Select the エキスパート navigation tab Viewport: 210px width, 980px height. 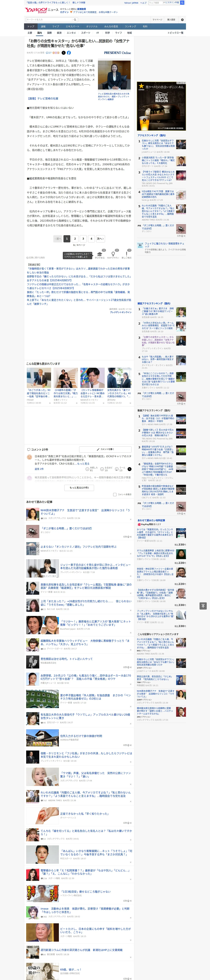[72, 26]
